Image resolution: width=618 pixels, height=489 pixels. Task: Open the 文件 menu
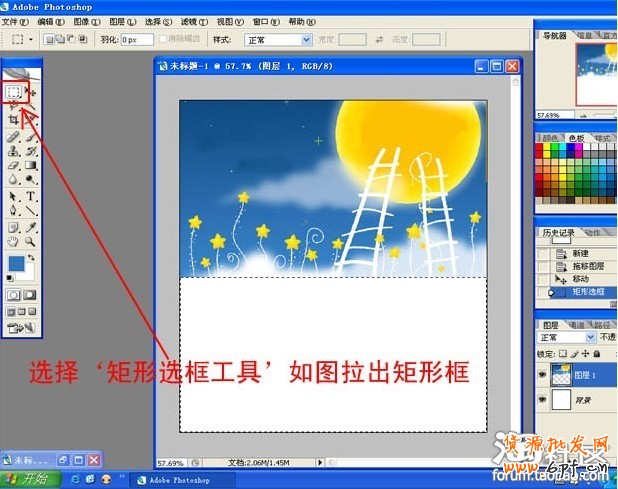coord(15,22)
